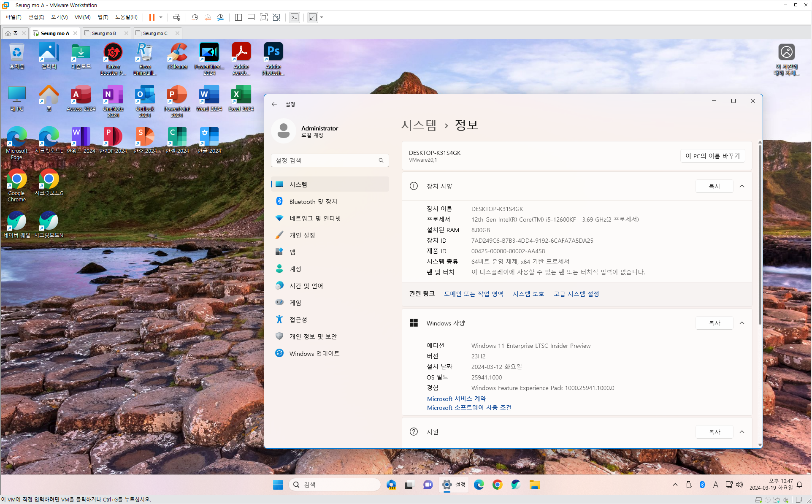Select 네트워크 및 인터넷 in settings sidebar
Screen dimensions: 812x504
315,218
